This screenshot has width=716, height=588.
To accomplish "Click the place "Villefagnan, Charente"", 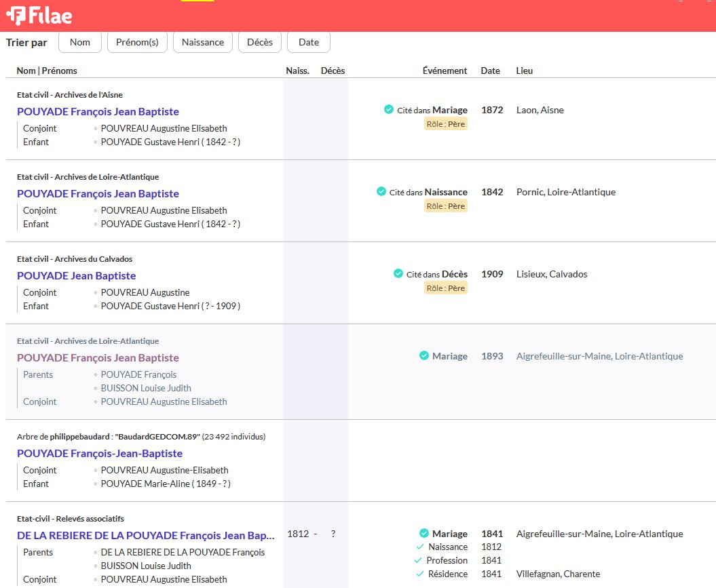I will point(558,574).
